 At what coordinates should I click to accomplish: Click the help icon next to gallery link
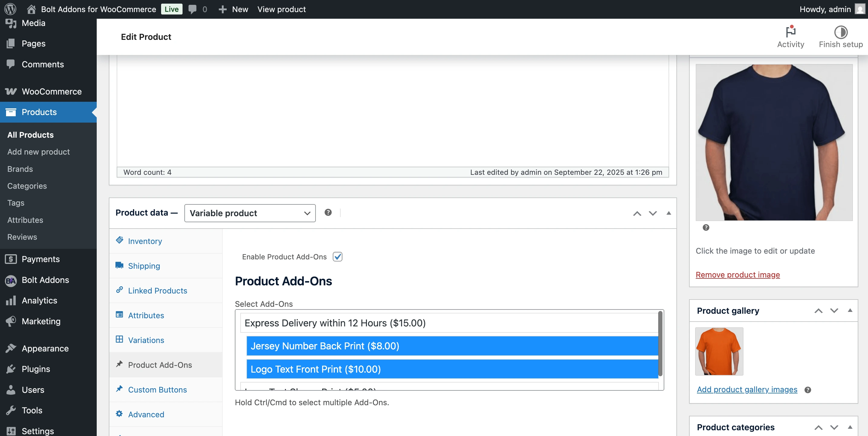point(807,390)
